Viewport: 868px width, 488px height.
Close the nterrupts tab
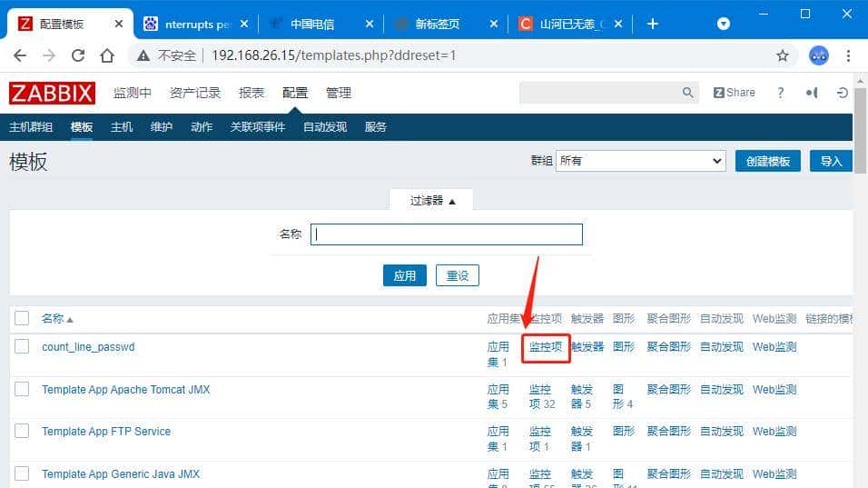pos(244,24)
